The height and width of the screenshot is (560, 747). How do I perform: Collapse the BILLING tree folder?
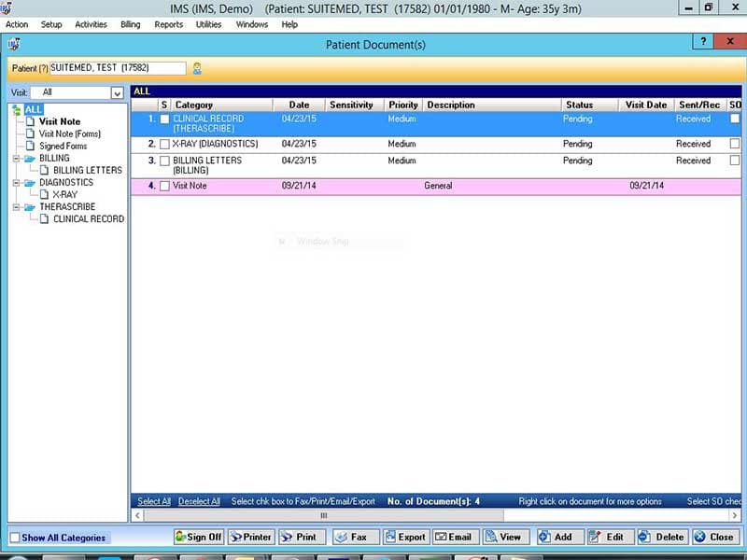[x=16, y=158]
